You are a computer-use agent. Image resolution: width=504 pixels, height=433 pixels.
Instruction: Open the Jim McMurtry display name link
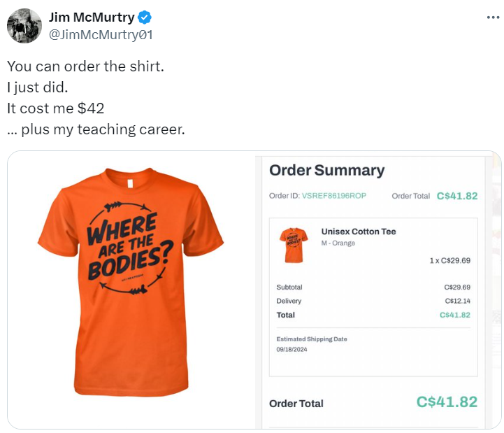pyautogui.click(x=91, y=17)
